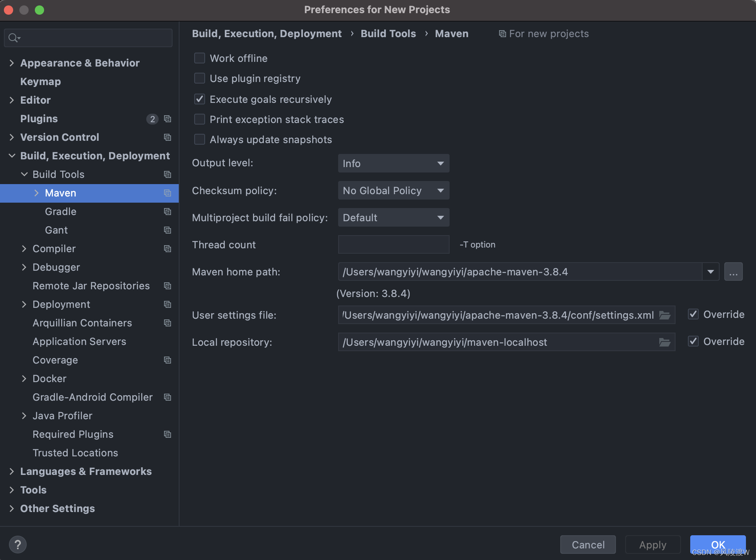Viewport: 756px width, 560px height.
Task: Click project-level icon beside Gradle
Action: [x=168, y=212]
